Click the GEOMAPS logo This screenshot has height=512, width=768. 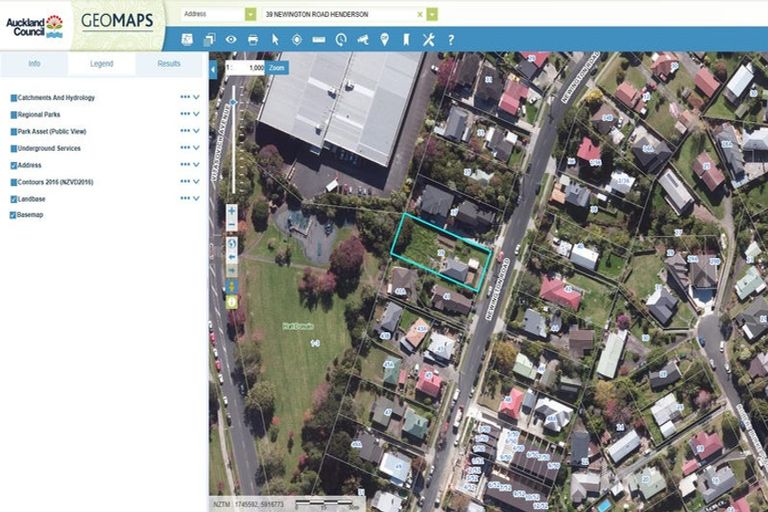point(117,21)
